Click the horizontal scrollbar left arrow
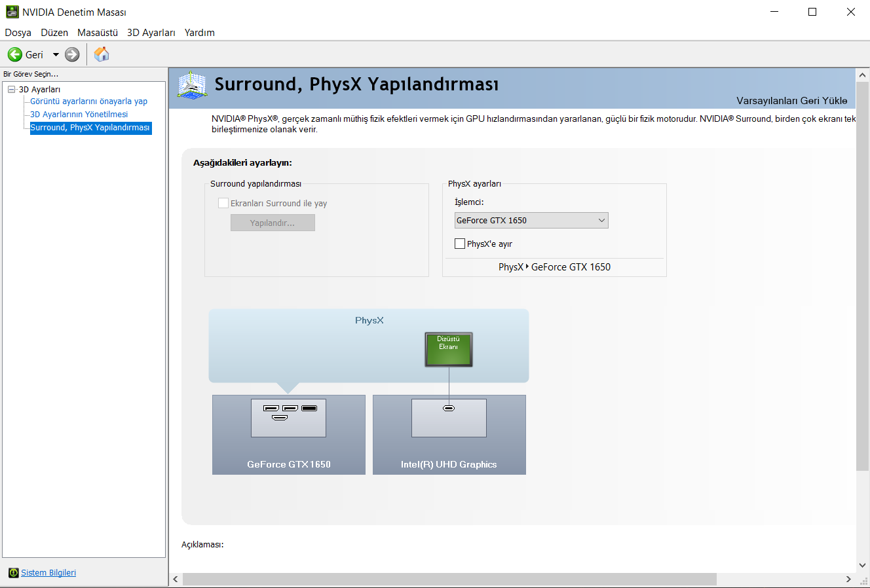This screenshot has height=588, width=870. 176,579
